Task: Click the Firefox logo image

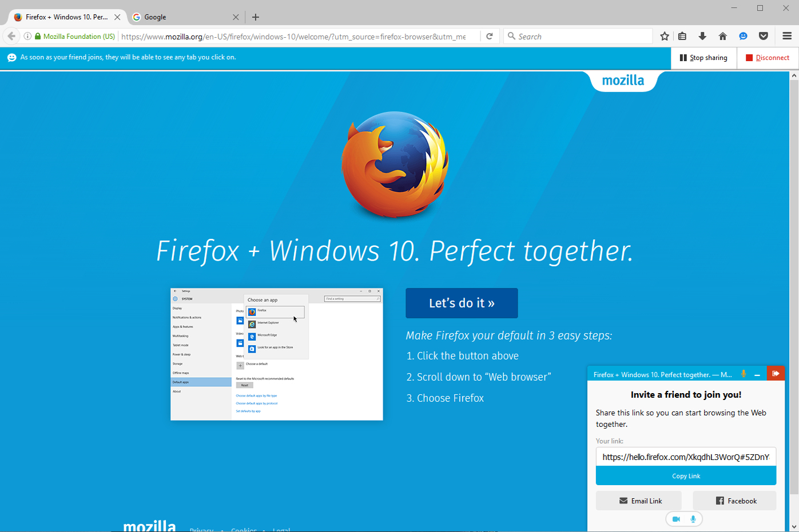Action: [395, 165]
